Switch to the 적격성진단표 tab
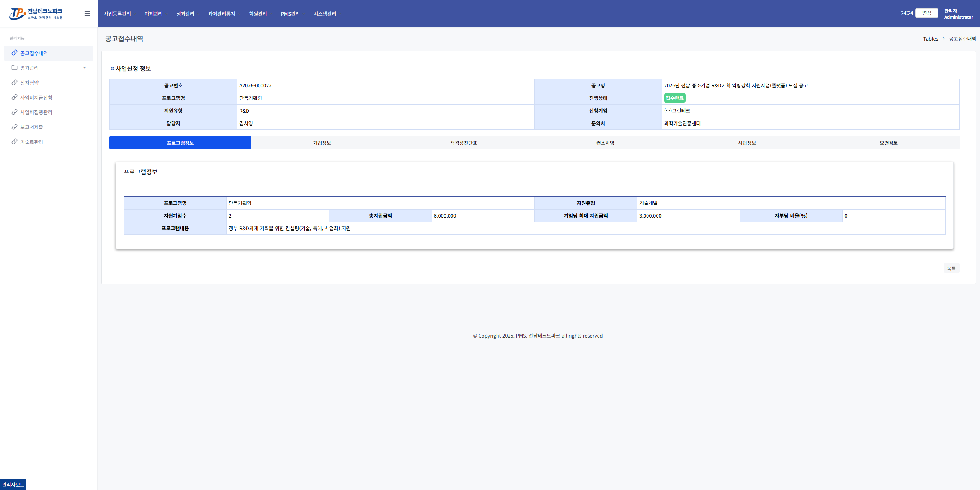Viewport: 980px width, 490px height. (464, 143)
